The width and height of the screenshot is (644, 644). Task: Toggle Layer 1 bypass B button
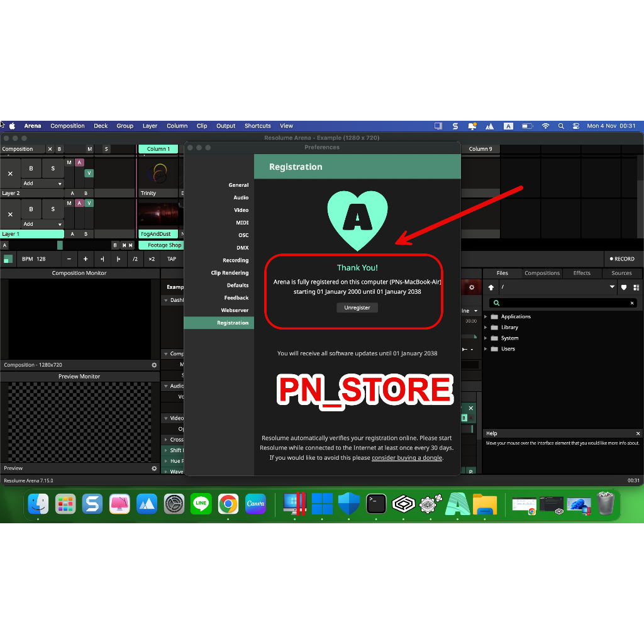coord(31,209)
